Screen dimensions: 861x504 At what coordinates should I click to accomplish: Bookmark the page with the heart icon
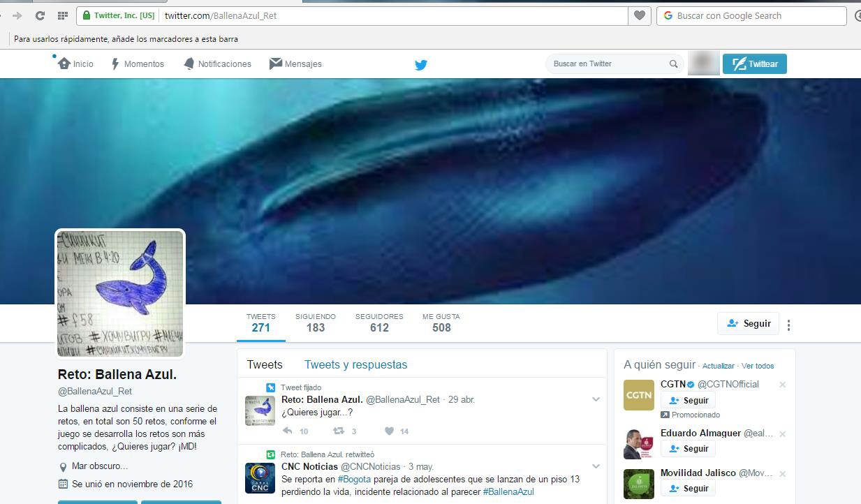pos(640,15)
